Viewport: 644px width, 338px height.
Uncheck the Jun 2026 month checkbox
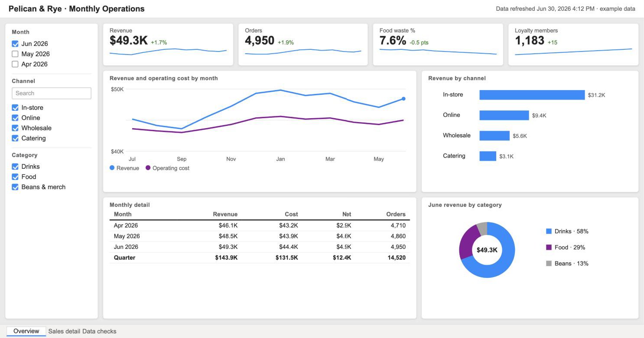coord(15,44)
